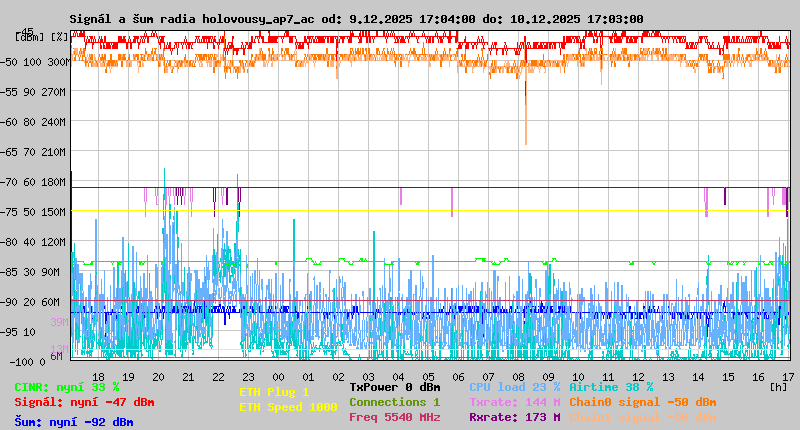The height and width of the screenshot is (430, 800).
Task: Click the '-70 60 180M' y-axis label
Action: (x=34, y=183)
